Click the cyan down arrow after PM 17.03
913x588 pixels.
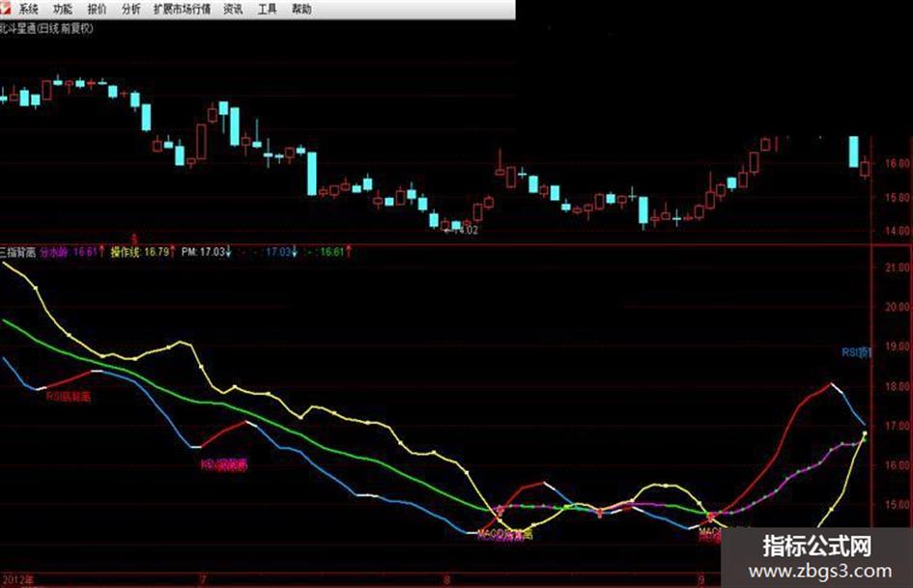pos(228,251)
